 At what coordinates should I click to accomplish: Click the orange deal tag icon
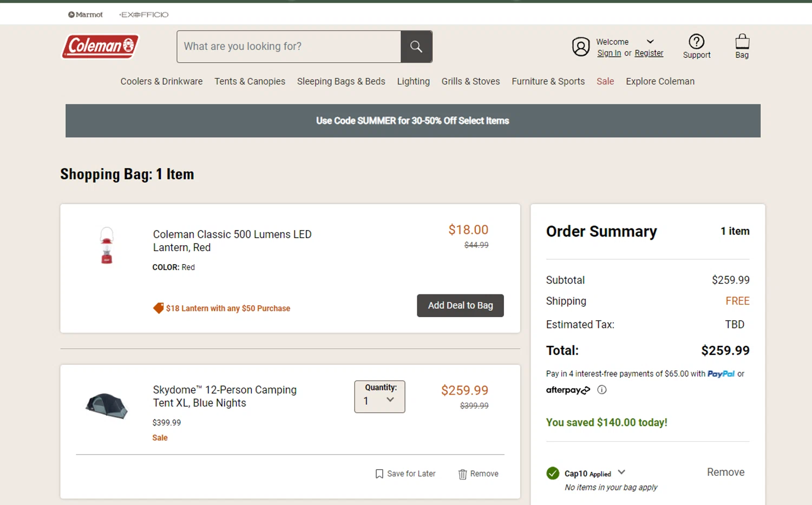click(158, 308)
